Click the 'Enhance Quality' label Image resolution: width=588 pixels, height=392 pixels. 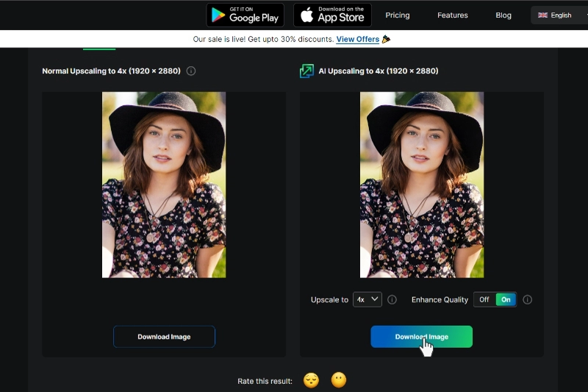pyautogui.click(x=440, y=300)
